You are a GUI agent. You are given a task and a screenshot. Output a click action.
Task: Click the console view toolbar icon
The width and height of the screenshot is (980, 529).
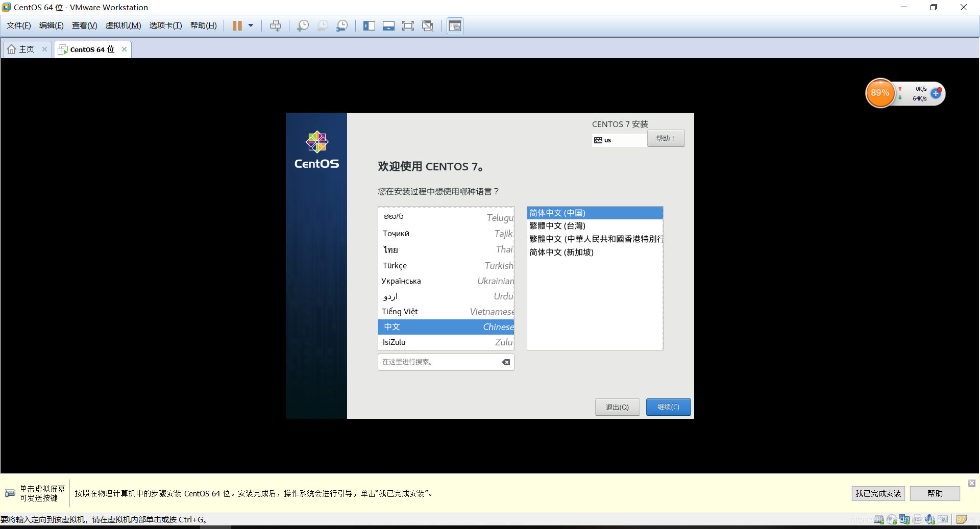[455, 26]
